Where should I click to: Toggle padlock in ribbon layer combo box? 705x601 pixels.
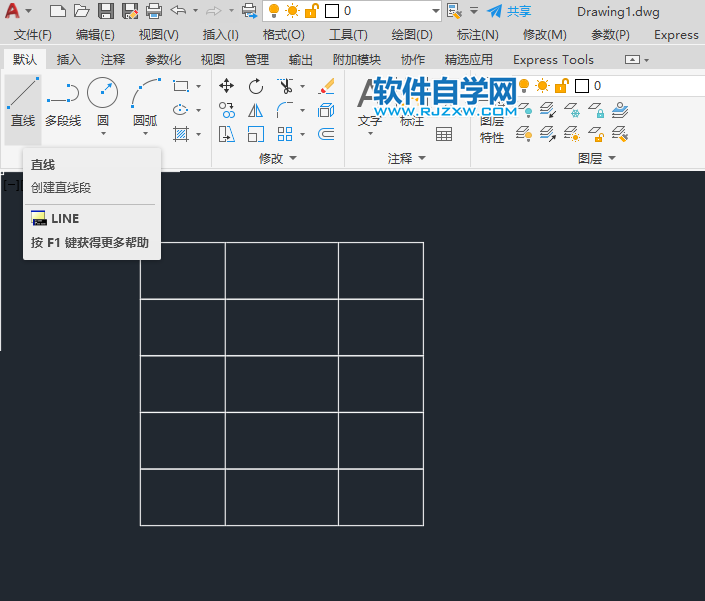(562, 85)
